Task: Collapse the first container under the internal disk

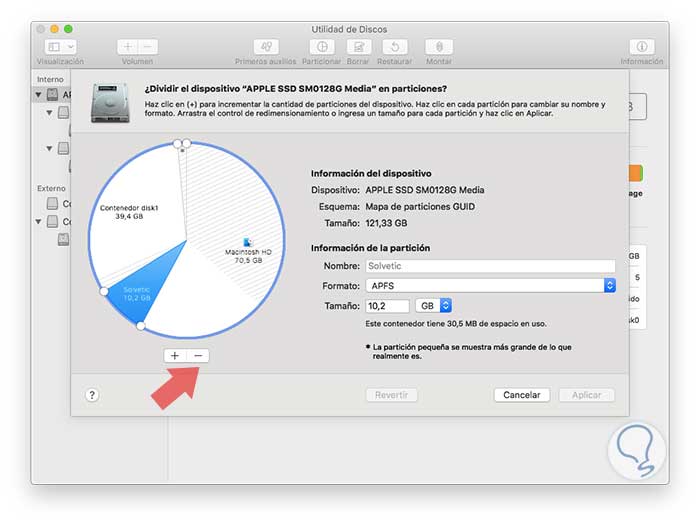Action: click(x=49, y=112)
